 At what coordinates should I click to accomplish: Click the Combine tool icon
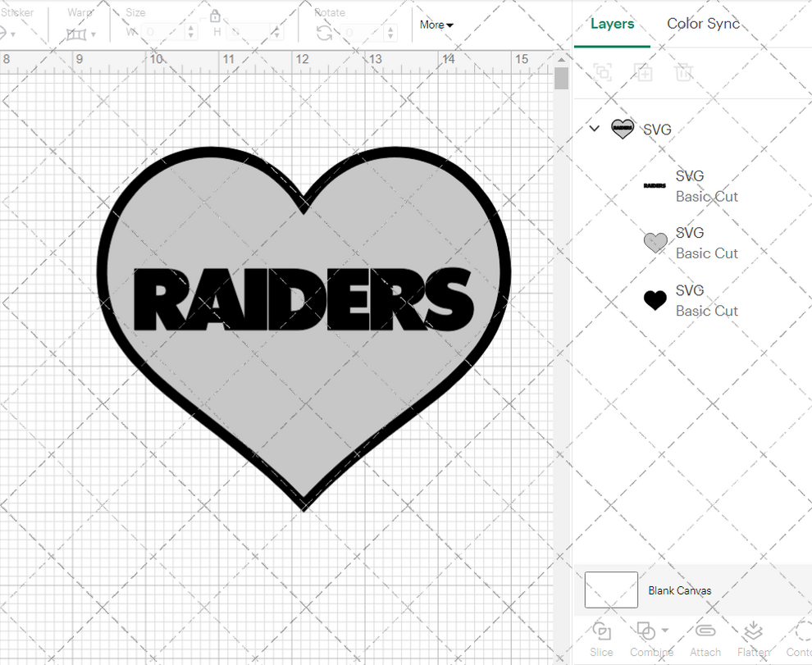647,631
